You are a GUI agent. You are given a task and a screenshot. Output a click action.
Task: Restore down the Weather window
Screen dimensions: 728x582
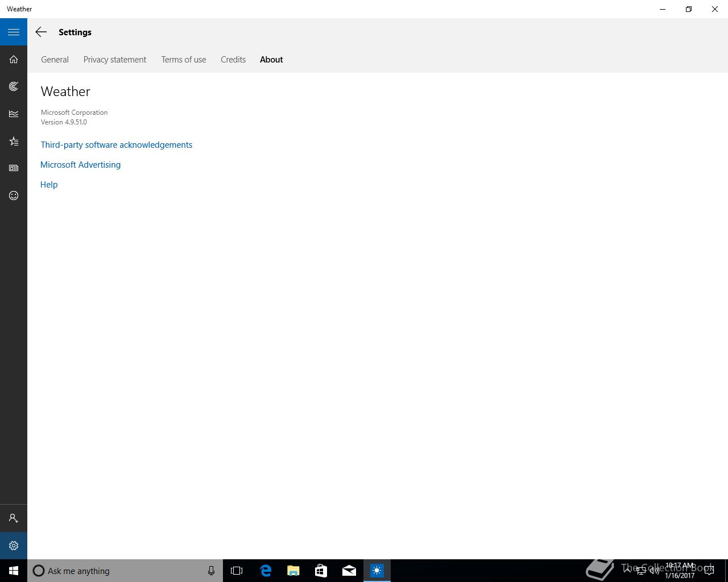[x=689, y=9]
